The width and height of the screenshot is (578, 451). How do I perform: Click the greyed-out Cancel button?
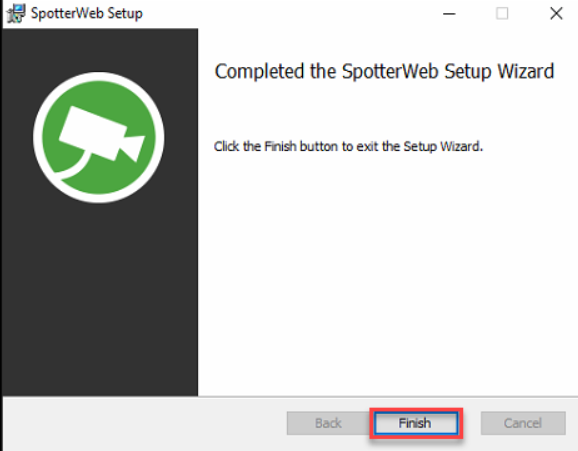(x=523, y=423)
